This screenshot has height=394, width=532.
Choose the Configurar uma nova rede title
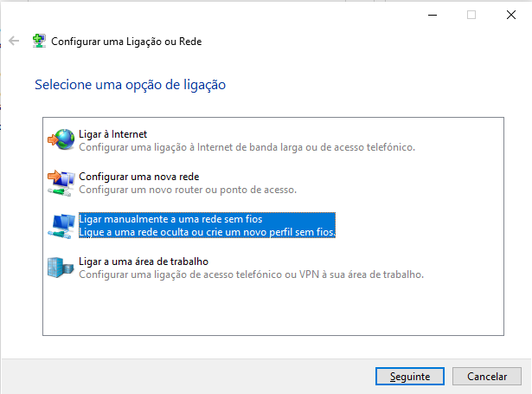point(139,177)
